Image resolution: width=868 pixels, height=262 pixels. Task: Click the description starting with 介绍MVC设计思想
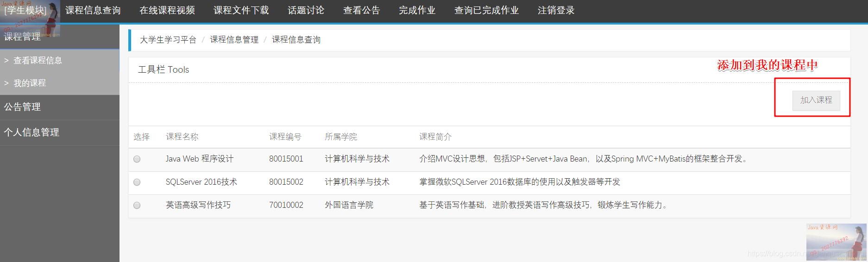point(584,159)
